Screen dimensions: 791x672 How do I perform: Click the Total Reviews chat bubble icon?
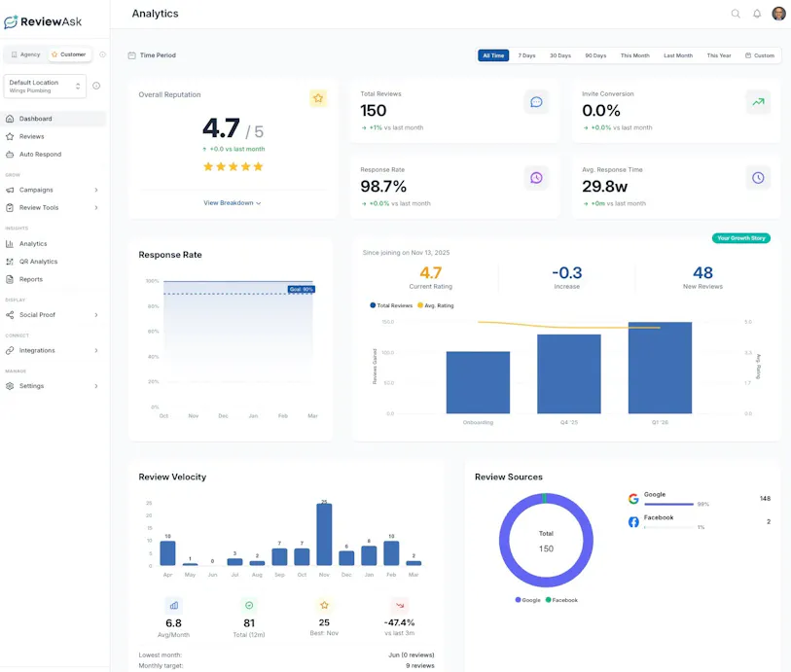[x=536, y=102]
